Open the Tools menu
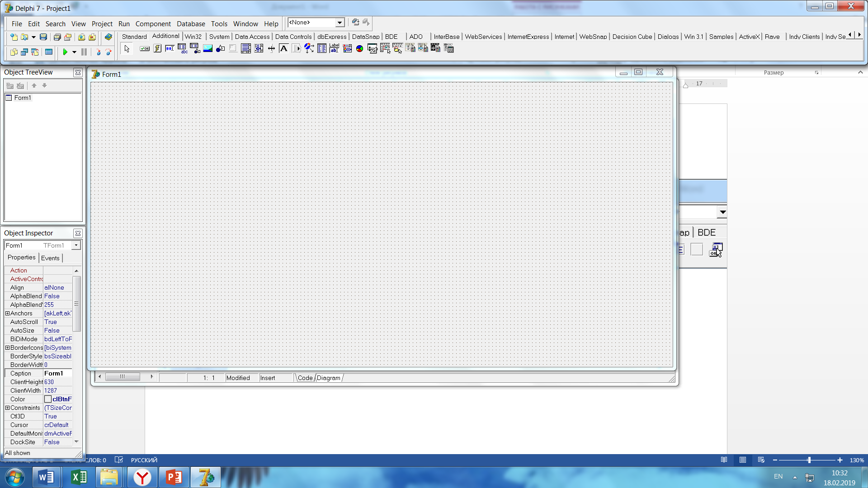The height and width of the screenshot is (488, 868). tap(219, 23)
